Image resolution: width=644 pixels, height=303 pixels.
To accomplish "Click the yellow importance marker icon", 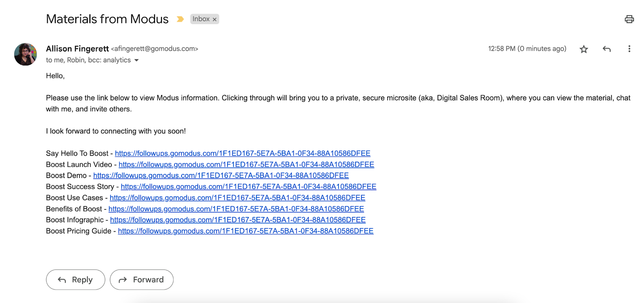I will click(x=180, y=19).
